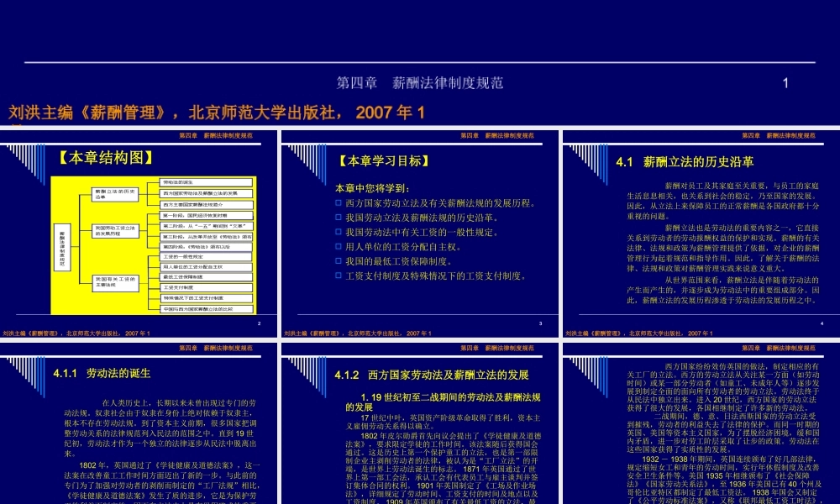
Task: Click paragraph starting 薪酬立法也是劳动法的重要内容之一
Action: [x=723, y=248]
